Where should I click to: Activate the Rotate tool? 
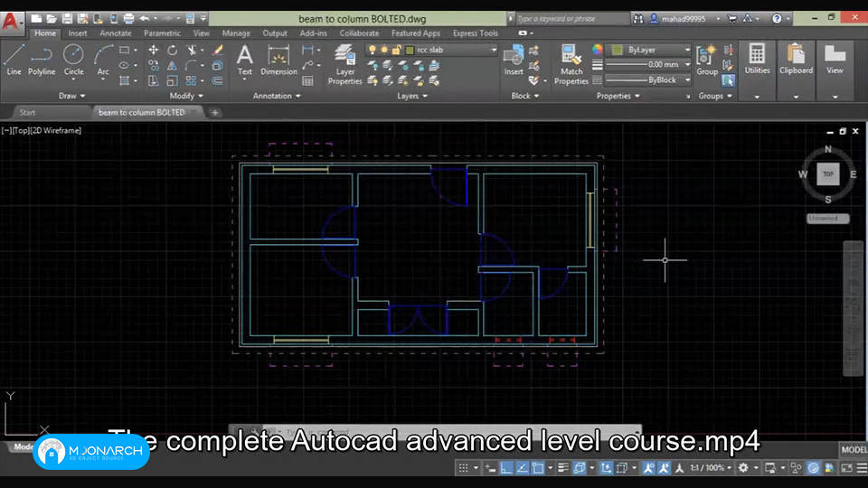[172, 51]
